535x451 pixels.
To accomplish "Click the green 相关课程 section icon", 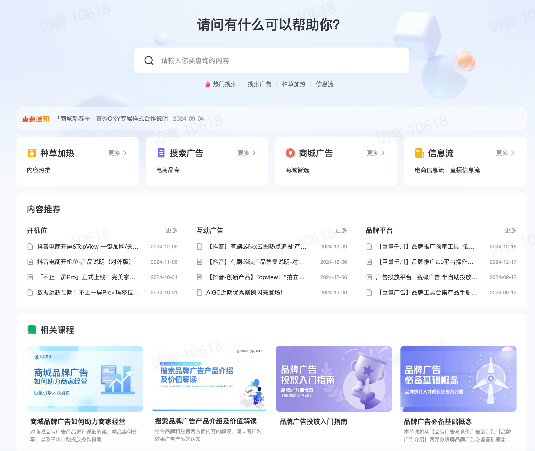I will [x=32, y=330].
